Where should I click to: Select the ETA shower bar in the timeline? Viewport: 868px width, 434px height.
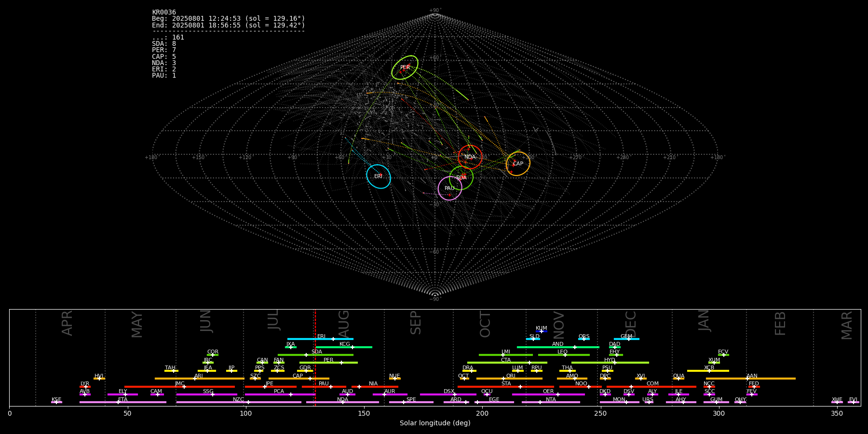tap(123, 402)
